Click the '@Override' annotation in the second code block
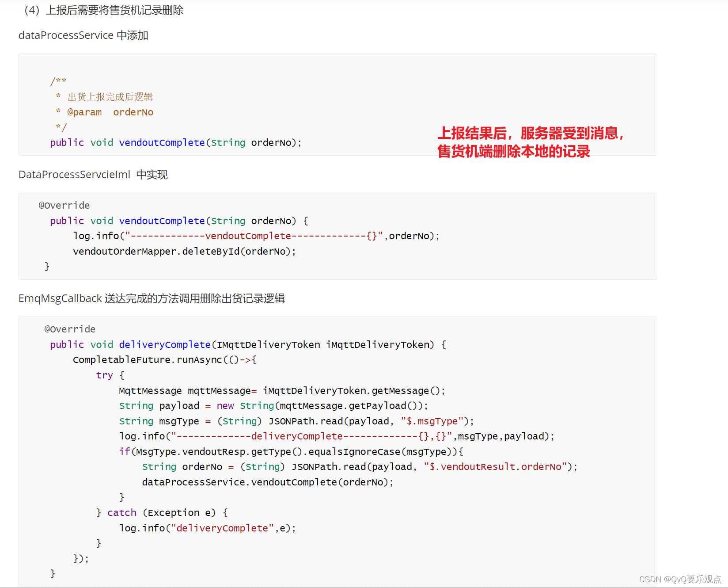Image resolution: width=728 pixels, height=588 pixels. pyautogui.click(x=64, y=206)
